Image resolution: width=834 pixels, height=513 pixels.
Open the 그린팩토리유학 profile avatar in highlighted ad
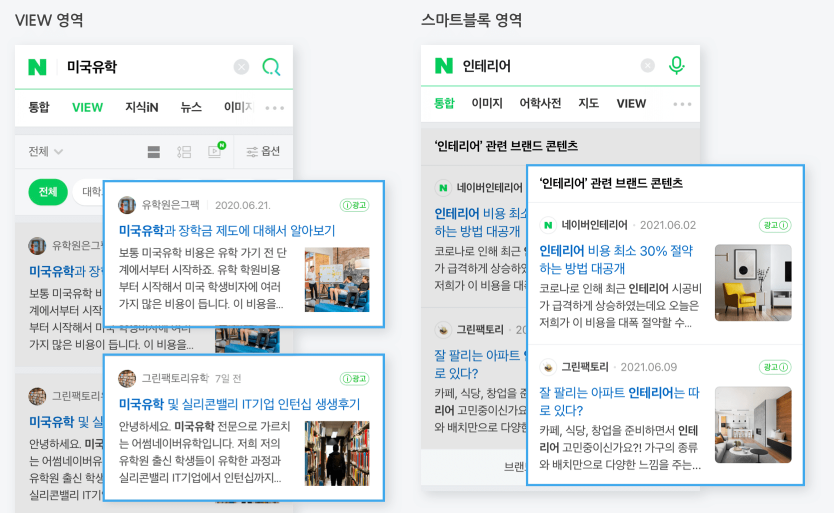point(127,378)
